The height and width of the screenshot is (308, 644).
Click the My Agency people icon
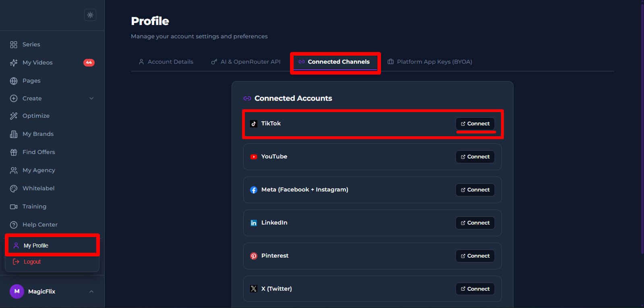click(x=14, y=170)
